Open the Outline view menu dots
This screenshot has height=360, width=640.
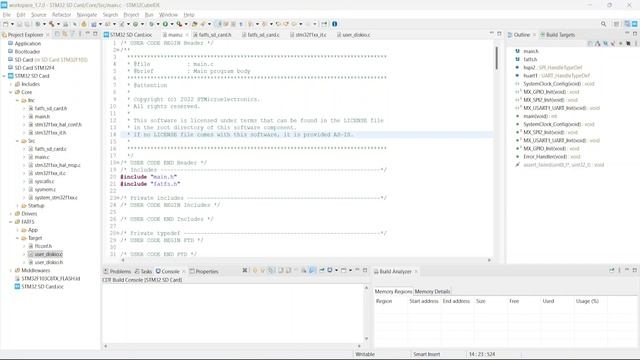point(636,43)
